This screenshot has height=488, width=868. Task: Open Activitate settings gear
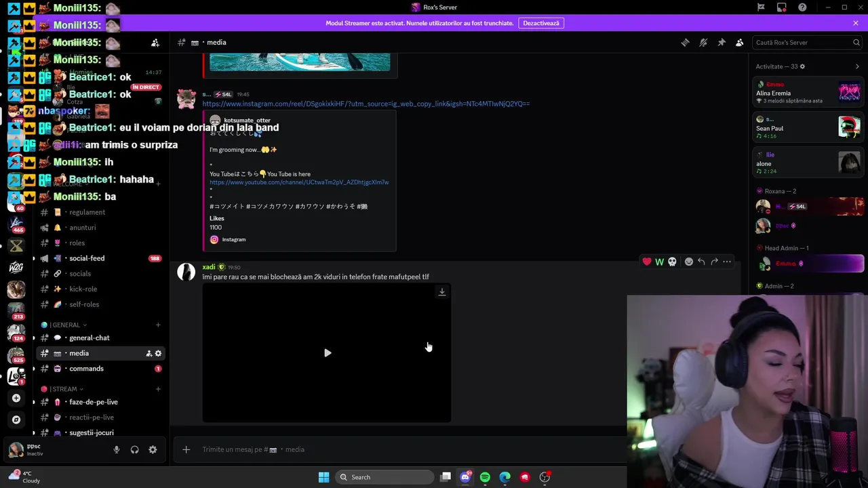pyautogui.click(x=802, y=66)
